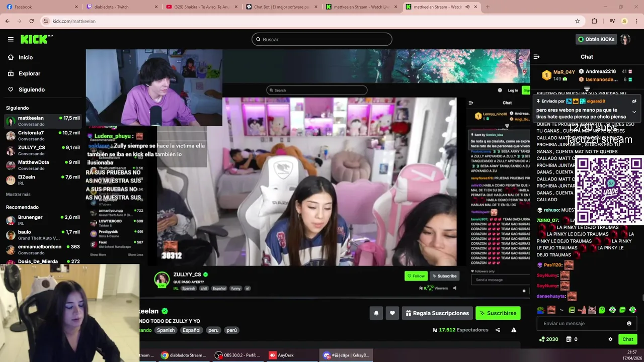Collapse the chat panel with arrow icon
This screenshot has width=644, height=362.
coord(536,57)
